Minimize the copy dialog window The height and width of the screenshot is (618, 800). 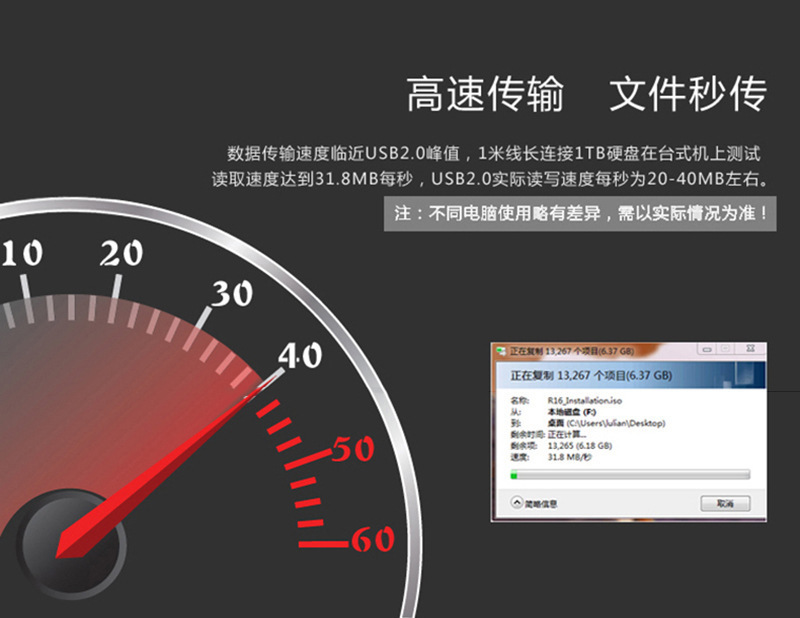click(x=707, y=350)
